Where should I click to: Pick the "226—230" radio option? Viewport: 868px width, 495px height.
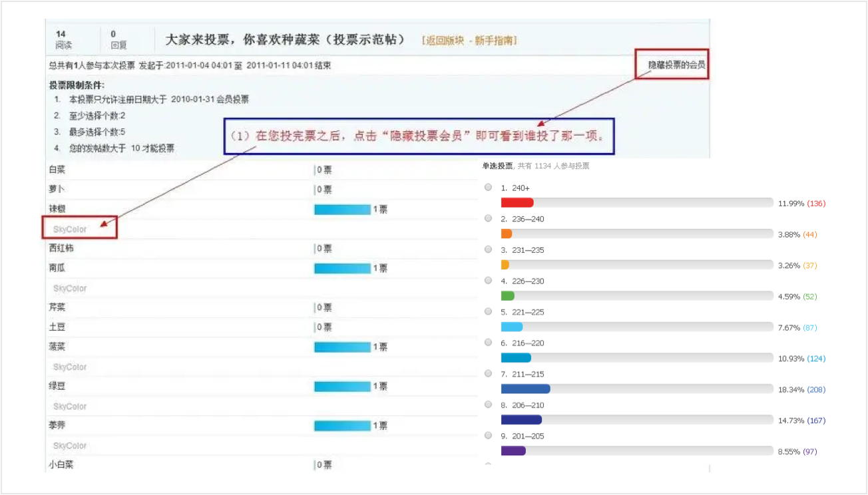pyautogui.click(x=489, y=281)
